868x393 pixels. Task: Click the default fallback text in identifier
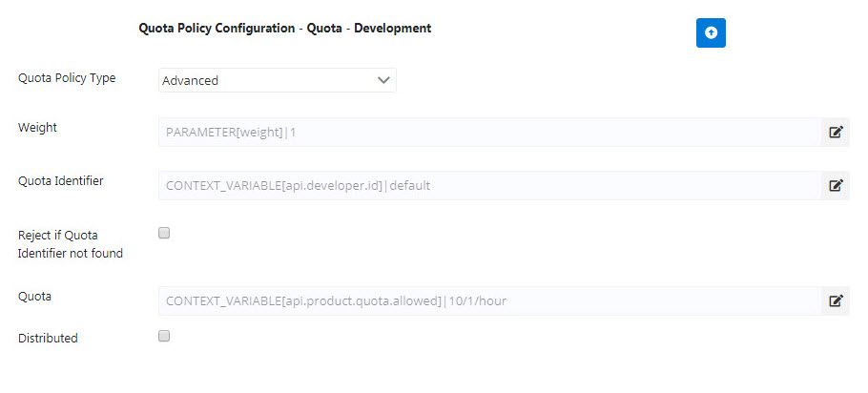[x=410, y=186]
